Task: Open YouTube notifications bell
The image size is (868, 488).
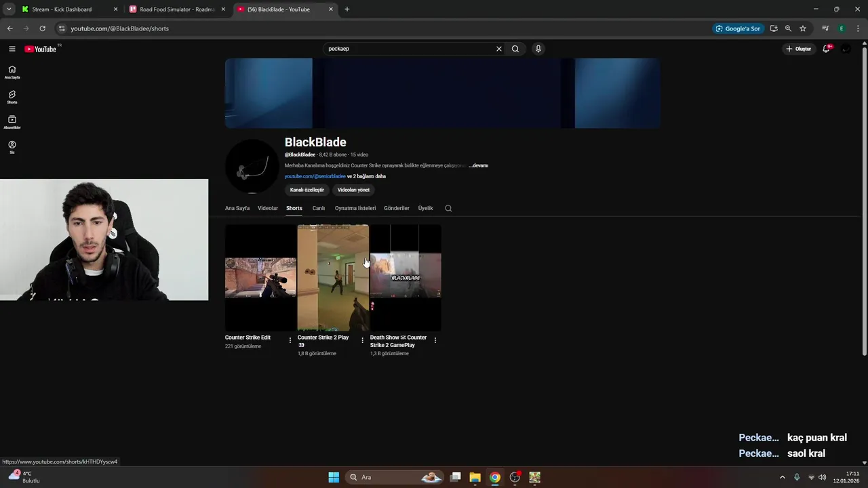Action: [826, 49]
